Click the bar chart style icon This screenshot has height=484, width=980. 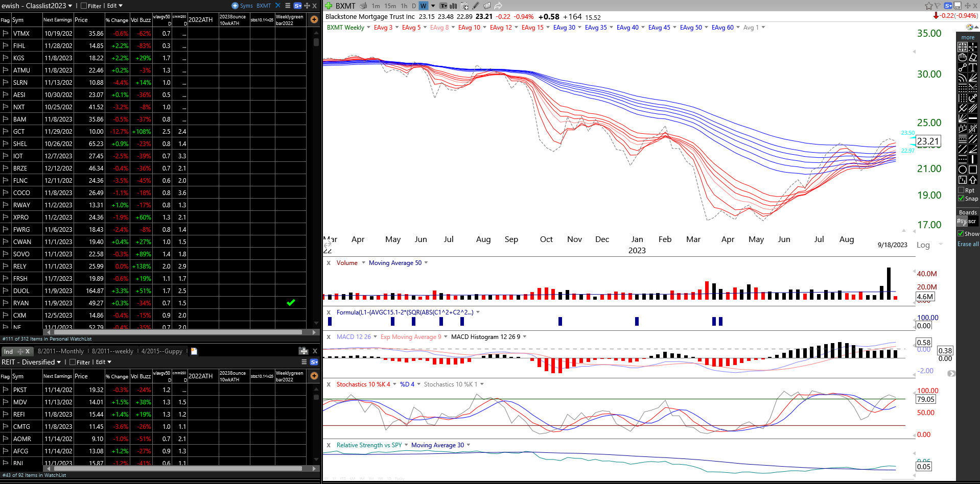(453, 6)
